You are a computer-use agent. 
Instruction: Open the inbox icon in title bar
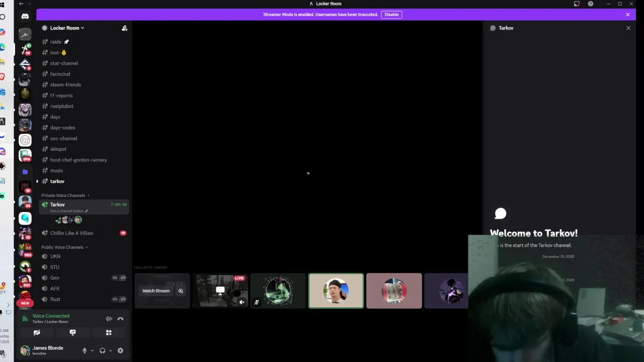[577, 4]
